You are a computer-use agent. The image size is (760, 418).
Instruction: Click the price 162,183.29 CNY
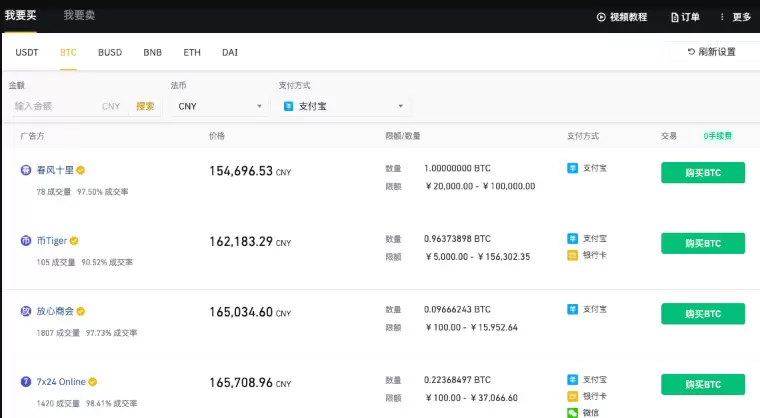[250, 241]
